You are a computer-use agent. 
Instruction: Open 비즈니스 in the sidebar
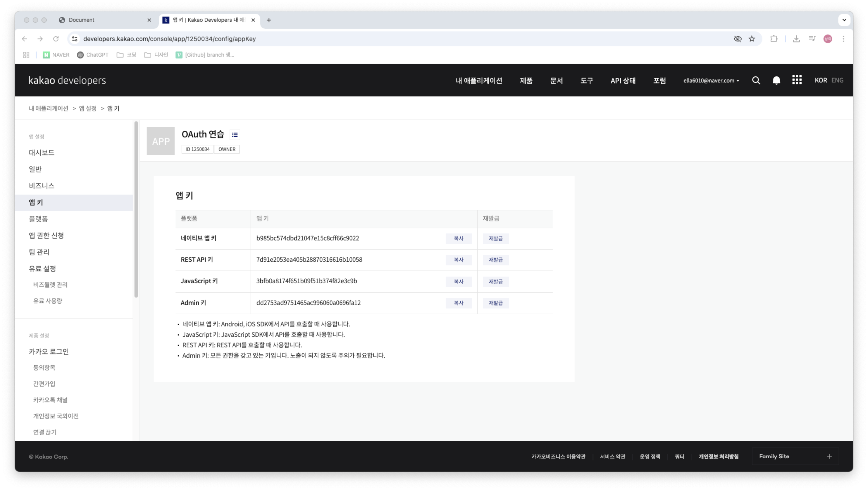41,186
